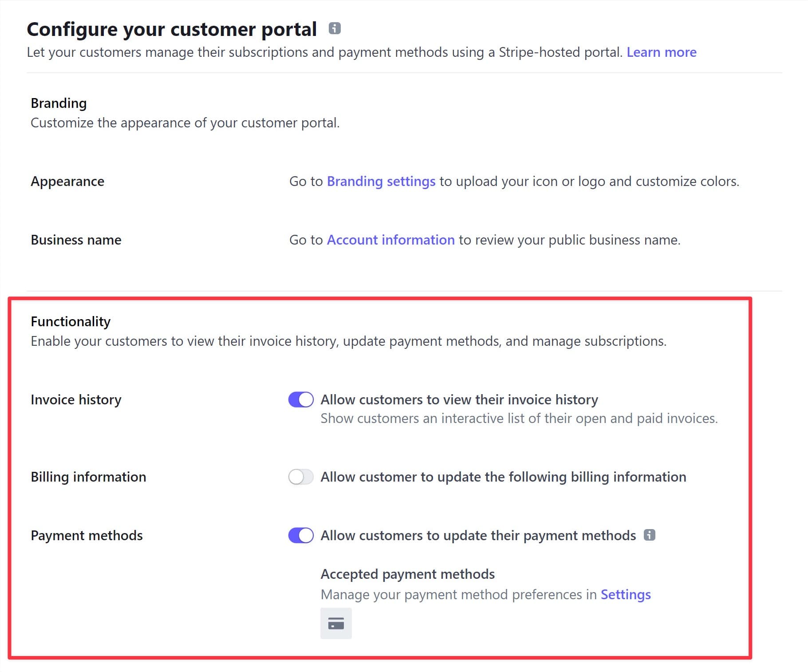Screen dimensions: 808x672
Task: Open Settings link for payment method preferences
Action: click(625, 594)
